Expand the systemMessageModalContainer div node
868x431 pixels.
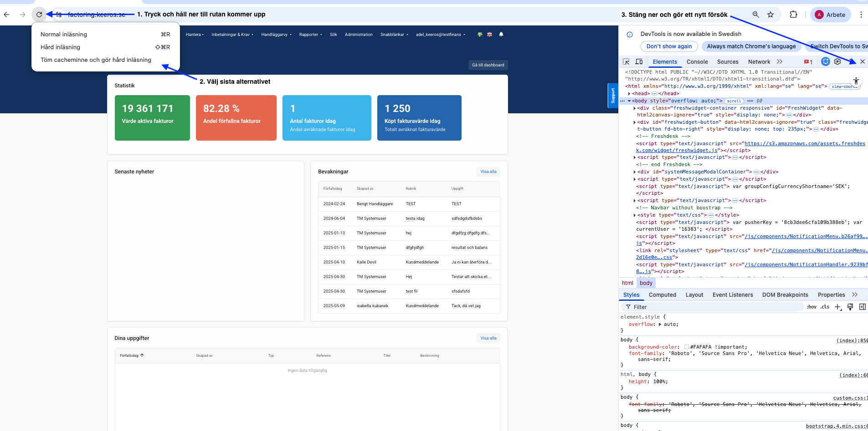[x=635, y=172]
